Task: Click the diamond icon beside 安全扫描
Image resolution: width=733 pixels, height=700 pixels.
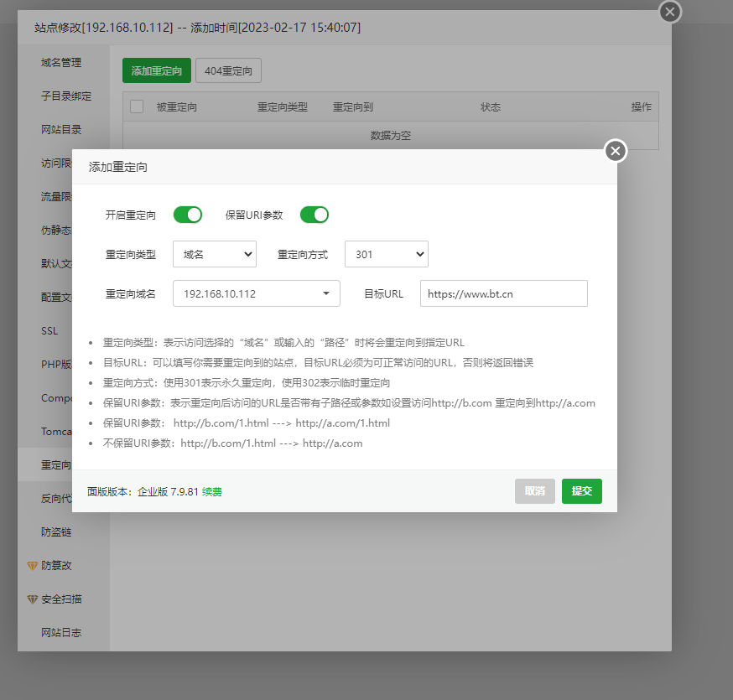Action: tap(33, 599)
